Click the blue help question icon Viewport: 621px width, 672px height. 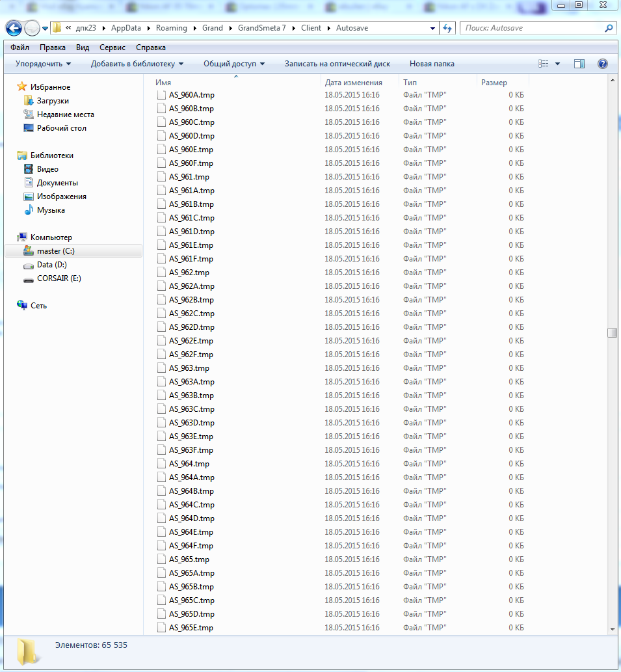[603, 64]
